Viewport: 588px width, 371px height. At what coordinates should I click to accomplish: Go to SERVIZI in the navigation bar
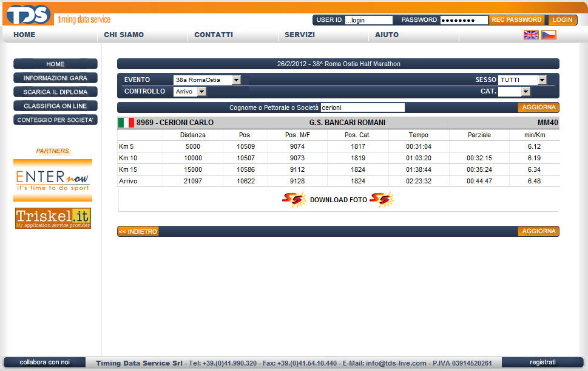[300, 35]
